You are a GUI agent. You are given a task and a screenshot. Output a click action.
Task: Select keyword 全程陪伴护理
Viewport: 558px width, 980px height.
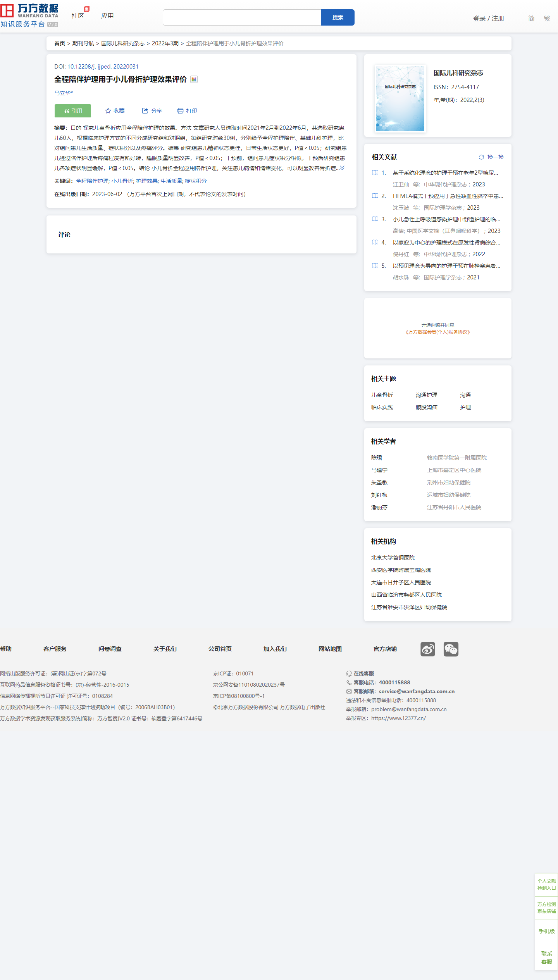(93, 181)
